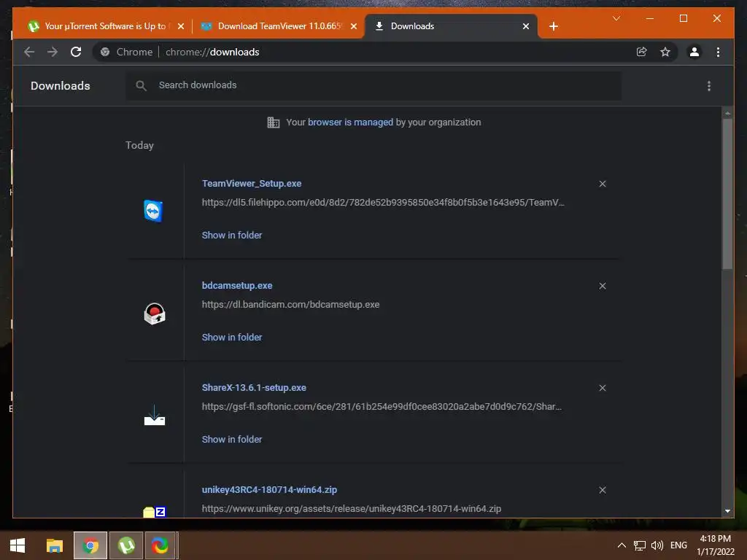This screenshot has width=747, height=560.
Task: Open the Downloads page more actions menu
Action: click(709, 86)
